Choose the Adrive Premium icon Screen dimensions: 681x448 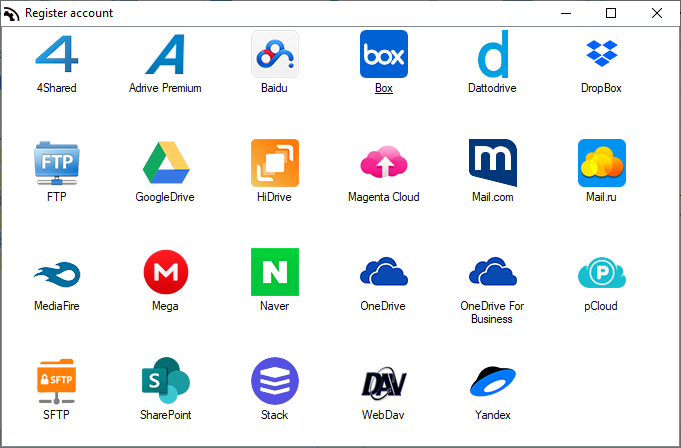(165, 54)
